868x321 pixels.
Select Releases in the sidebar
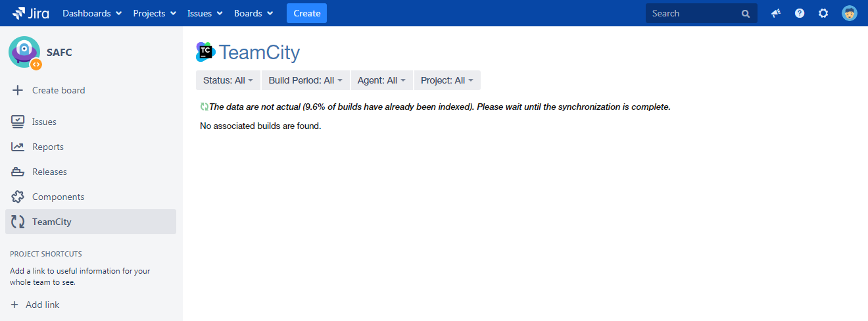(49, 172)
